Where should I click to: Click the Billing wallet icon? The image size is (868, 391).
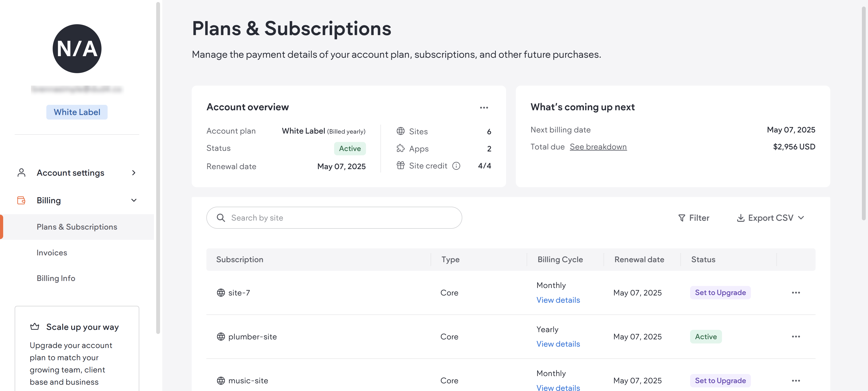click(21, 200)
